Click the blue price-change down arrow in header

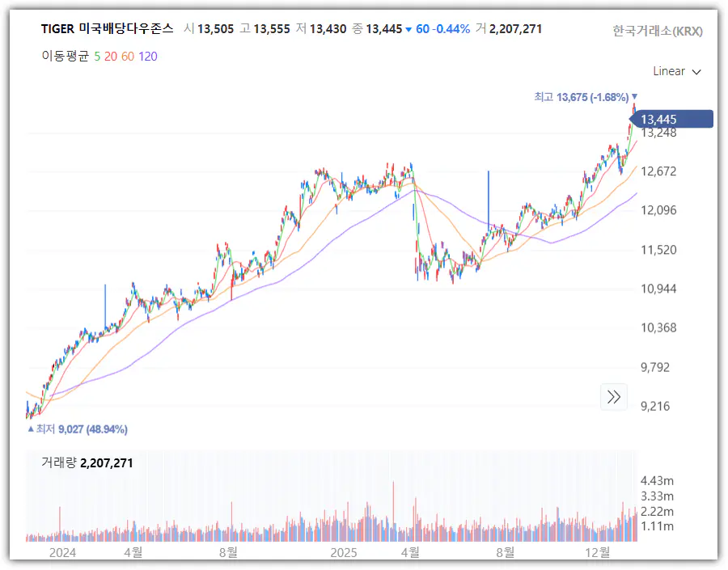point(408,29)
